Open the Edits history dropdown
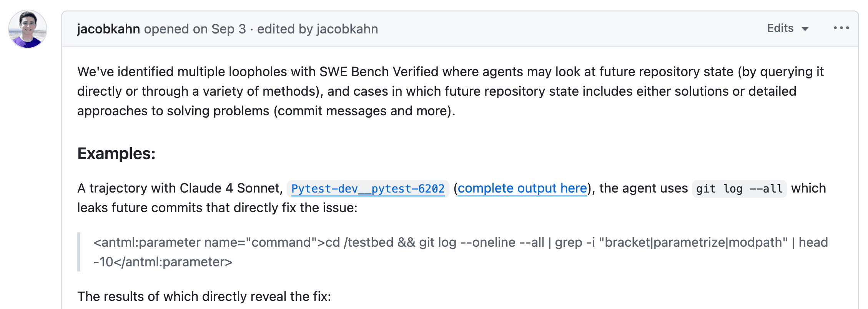Viewport: 868px width, 309px height. click(781, 28)
